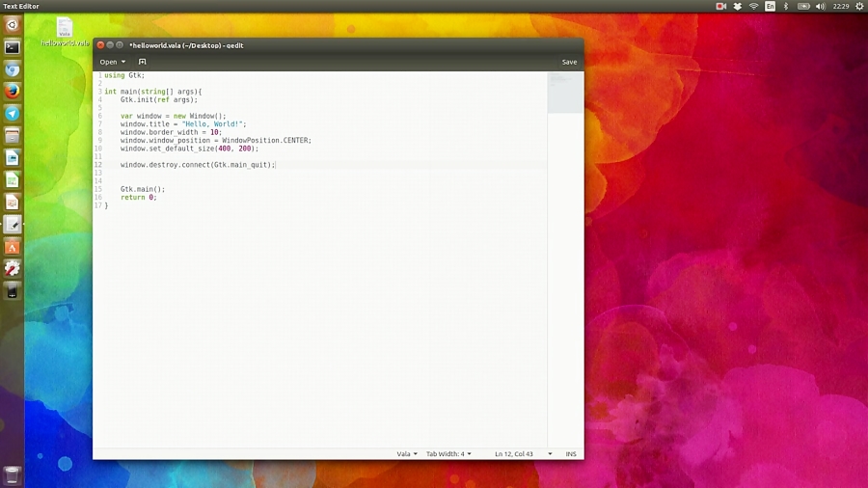Click line 'return 0;'

138,198
